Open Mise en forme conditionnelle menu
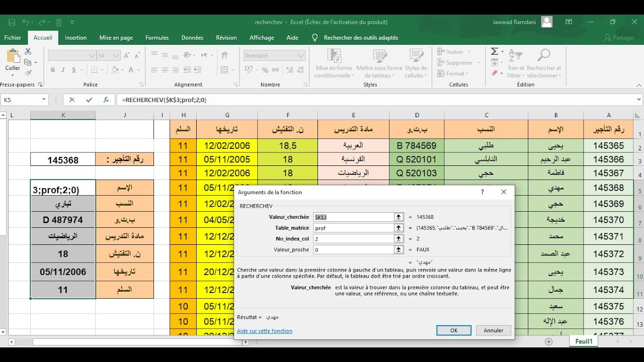The image size is (644, 362). (x=333, y=64)
